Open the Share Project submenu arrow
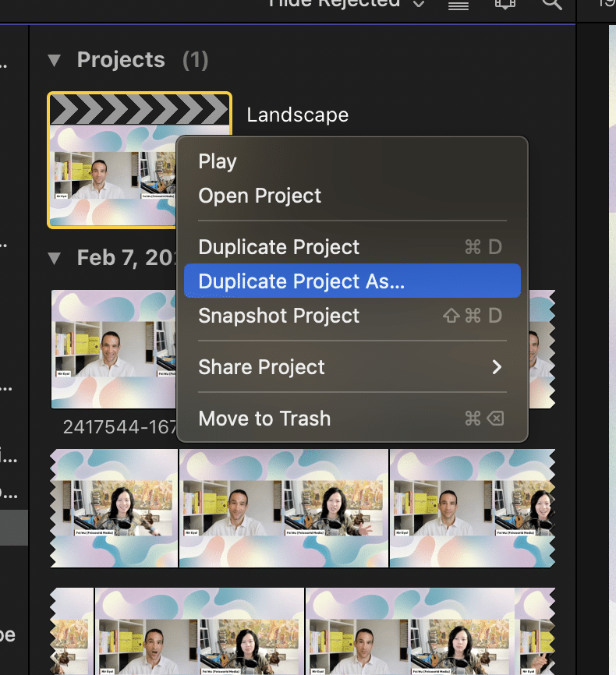Viewport: 616px width, 675px height. pyautogui.click(x=496, y=367)
